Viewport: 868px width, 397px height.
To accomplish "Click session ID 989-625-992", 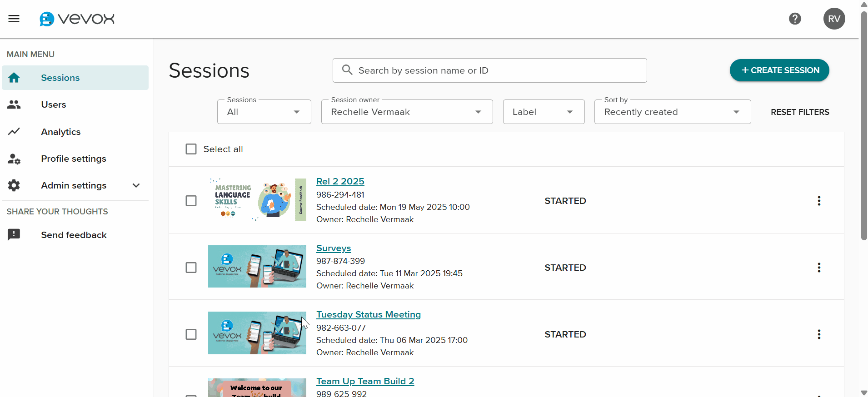I will (x=342, y=393).
